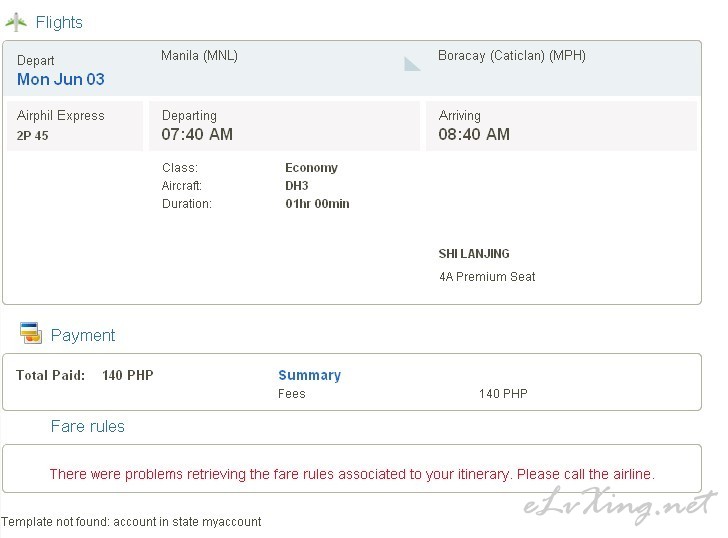Viewport: 728px width, 538px height.
Task: Open the Payment section heading
Action: 83,335
